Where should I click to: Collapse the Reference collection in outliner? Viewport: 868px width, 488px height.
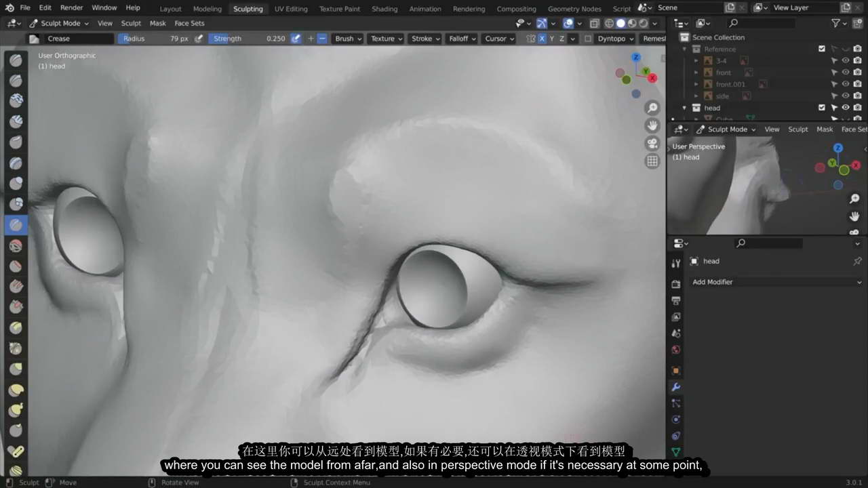click(x=684, y=49)
